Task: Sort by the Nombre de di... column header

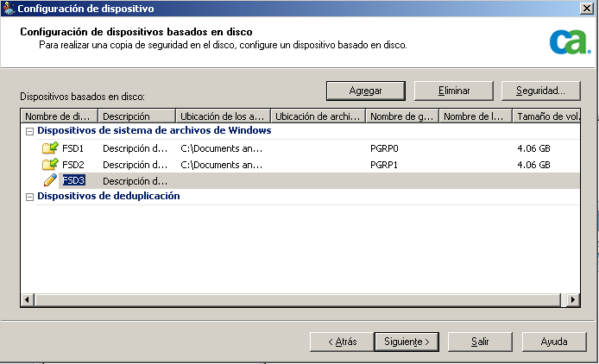Action: [60, 116]
